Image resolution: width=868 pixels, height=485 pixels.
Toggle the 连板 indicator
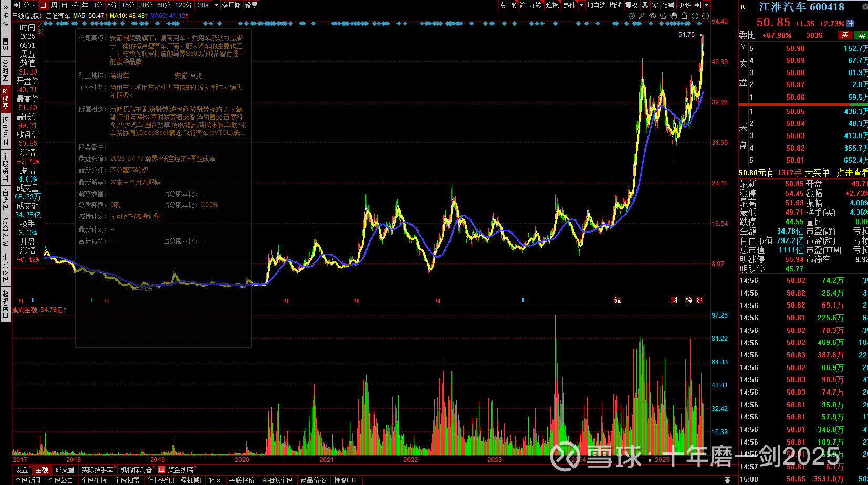(x=552, y=5)
